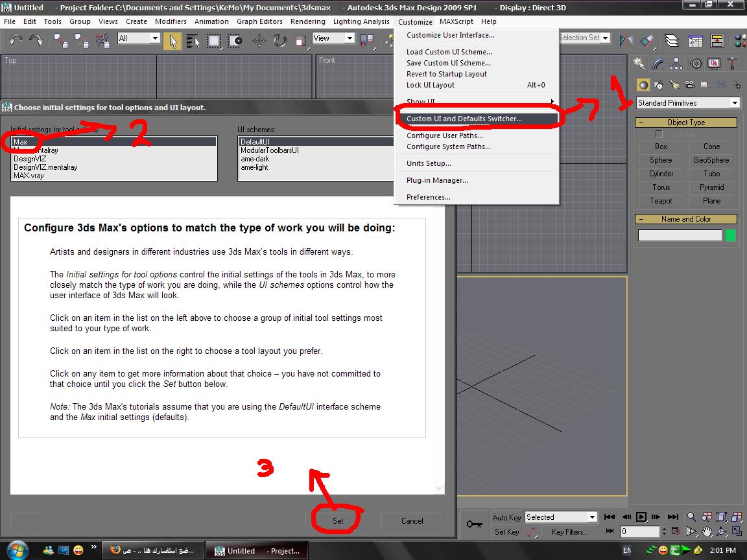Select the Systems gears category icon

(x=737, y=85)
